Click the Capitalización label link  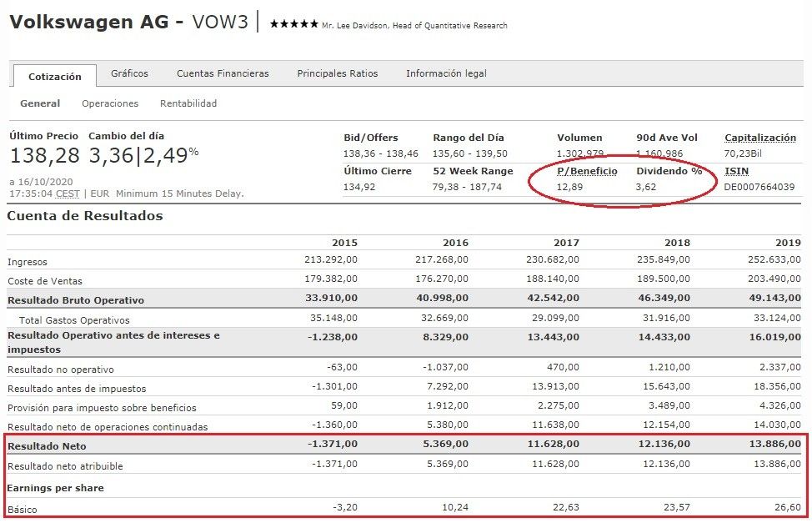coord(759,138)
